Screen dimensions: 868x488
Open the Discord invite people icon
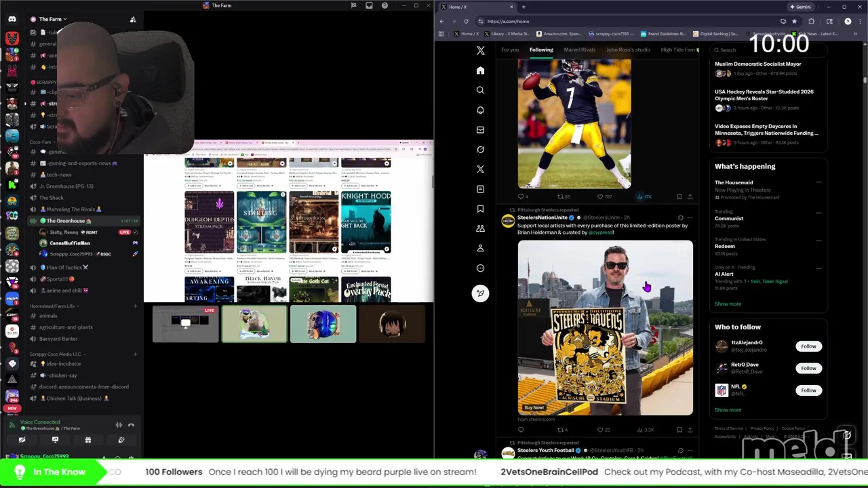click(133, 20)
